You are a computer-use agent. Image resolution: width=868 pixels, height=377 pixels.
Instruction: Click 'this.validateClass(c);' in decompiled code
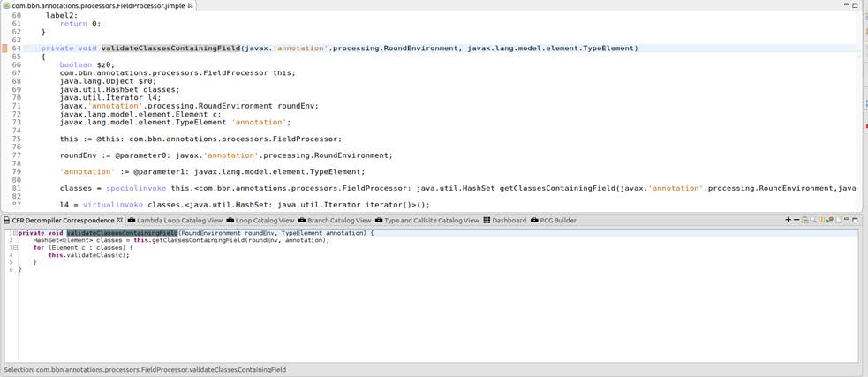coord(89,255)
